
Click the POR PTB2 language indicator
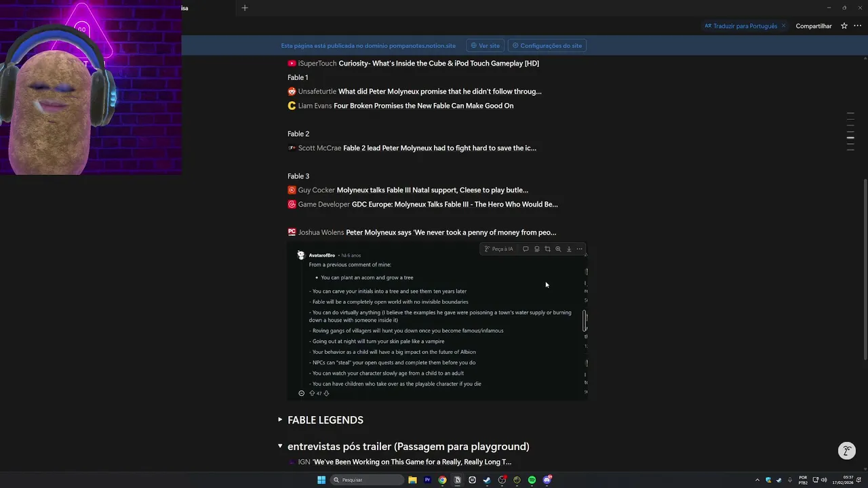[x=803, y=480]
